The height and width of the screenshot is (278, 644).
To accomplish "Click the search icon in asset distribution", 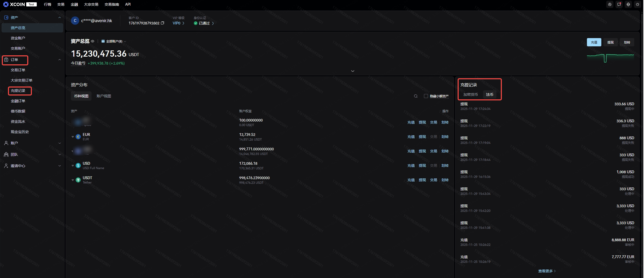I will (416, 96).
